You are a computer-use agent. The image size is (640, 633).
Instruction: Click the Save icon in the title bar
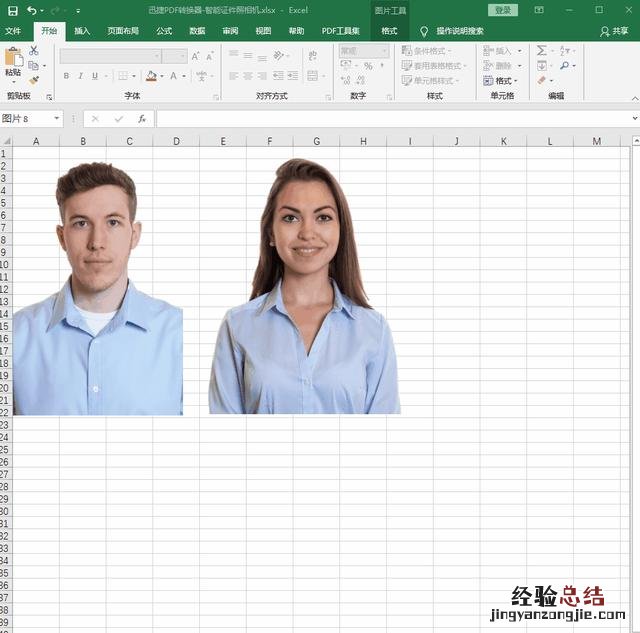click(x=13, y=11)
